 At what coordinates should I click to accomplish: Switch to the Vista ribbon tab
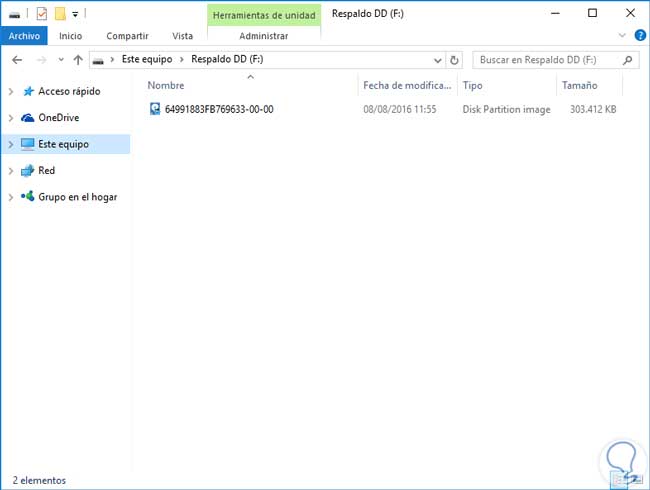182,36
